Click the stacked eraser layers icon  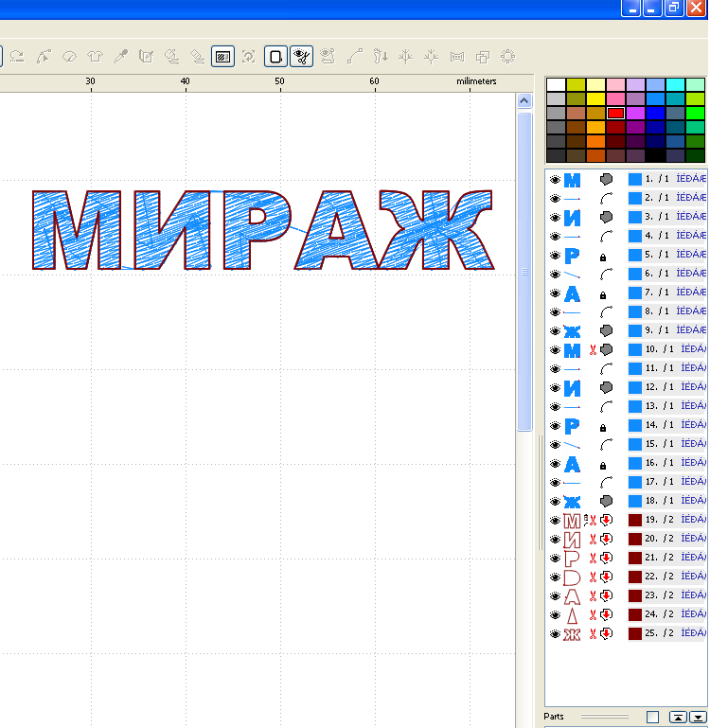tap(171, 57)
